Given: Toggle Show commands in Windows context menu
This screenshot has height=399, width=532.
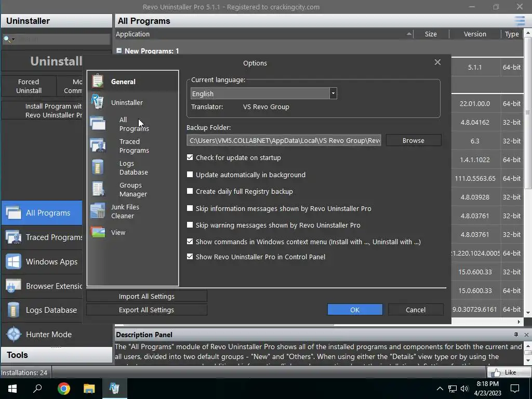Looking at the screenshot, I should pos(190,242).
